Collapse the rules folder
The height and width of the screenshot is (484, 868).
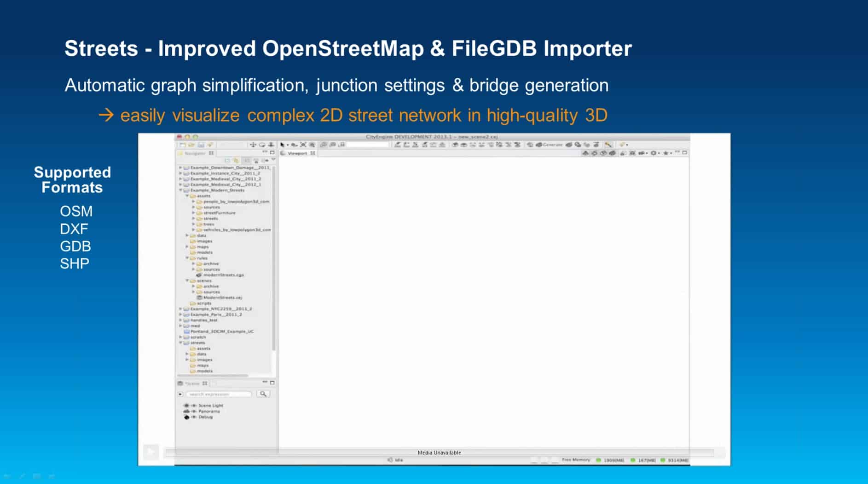coord(187,258)
